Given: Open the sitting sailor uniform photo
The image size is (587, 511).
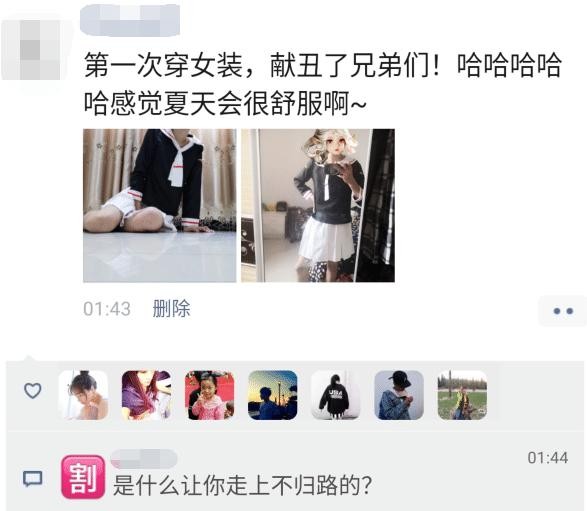Looking at the screenshot, I should (160, 206).
